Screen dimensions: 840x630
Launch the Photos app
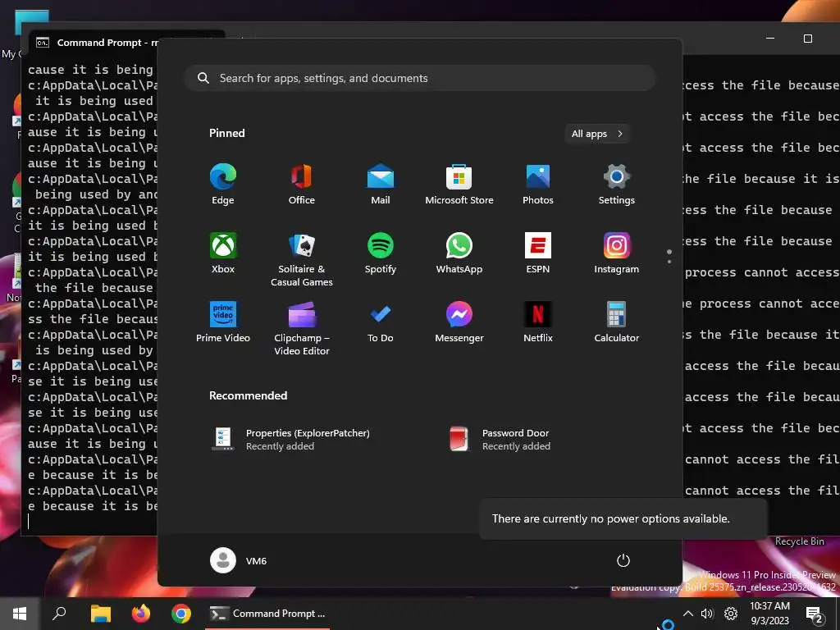click(x=538, y=185)
